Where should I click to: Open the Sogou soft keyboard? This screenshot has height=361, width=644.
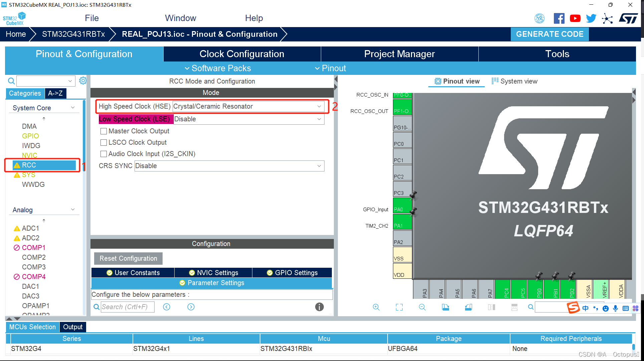point(625,308)
